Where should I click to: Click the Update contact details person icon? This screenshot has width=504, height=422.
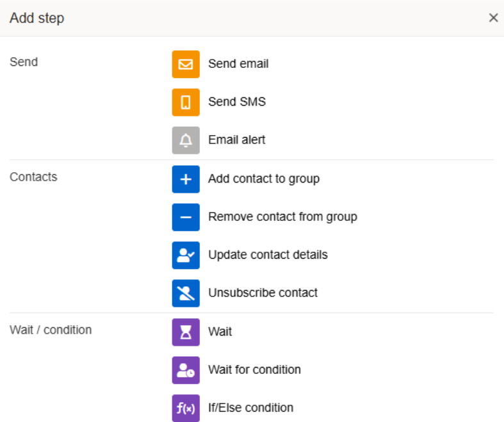pos(186,255)
